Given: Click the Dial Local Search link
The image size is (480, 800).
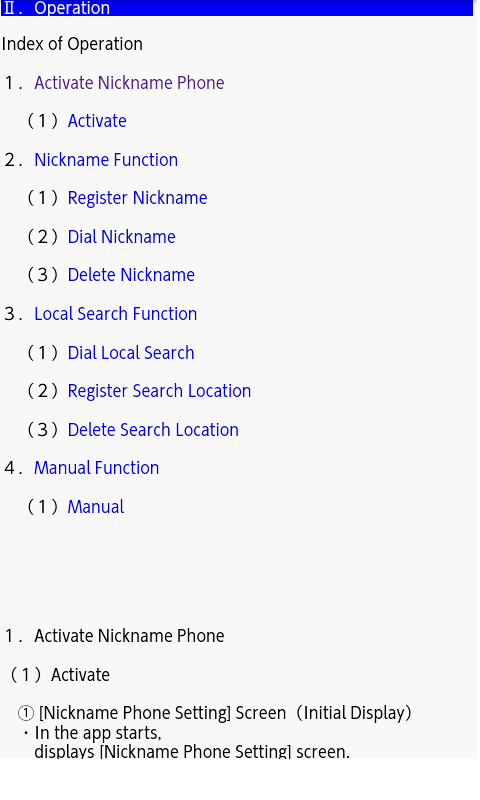Looking at the screenshot, I should [x=131, y=353].
